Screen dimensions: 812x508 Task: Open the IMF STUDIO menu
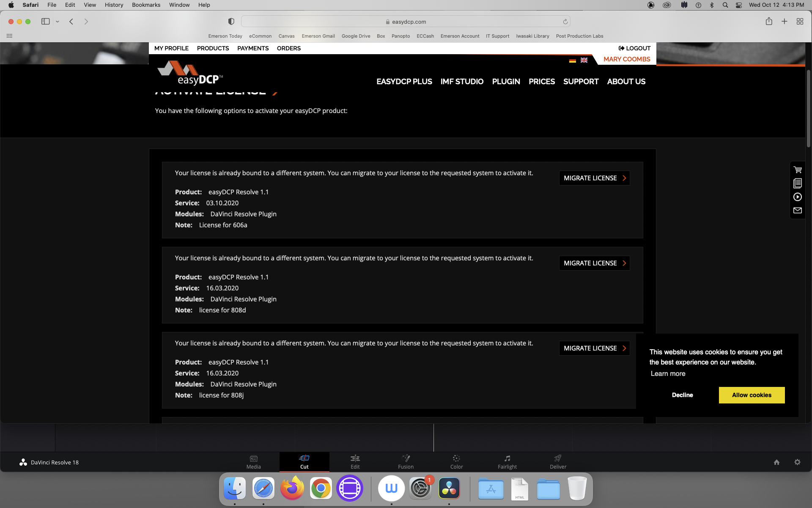click(462, 81)
